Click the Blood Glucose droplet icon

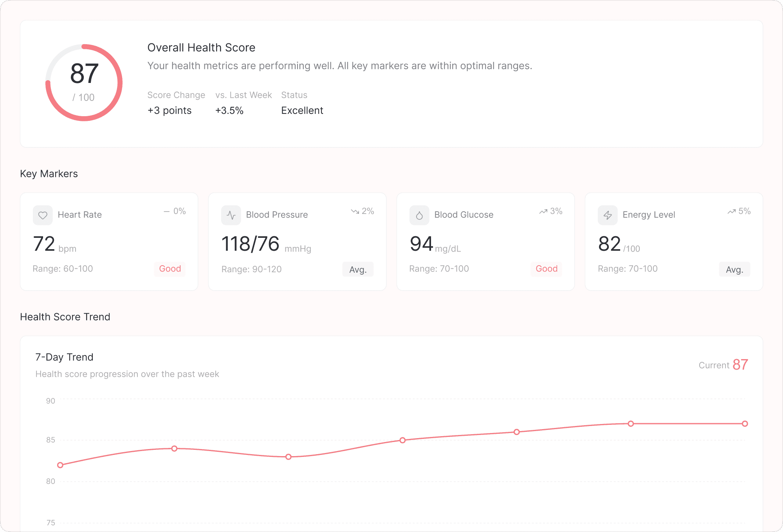(x=419, y=215)
